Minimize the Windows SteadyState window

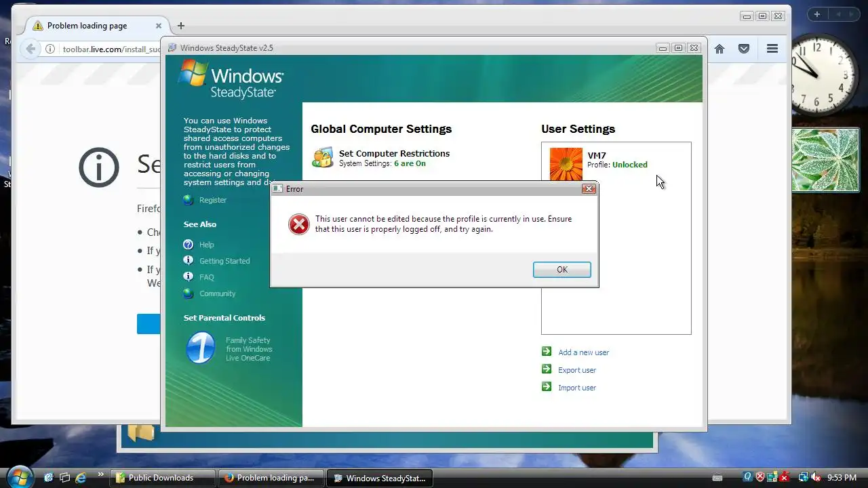663,48
